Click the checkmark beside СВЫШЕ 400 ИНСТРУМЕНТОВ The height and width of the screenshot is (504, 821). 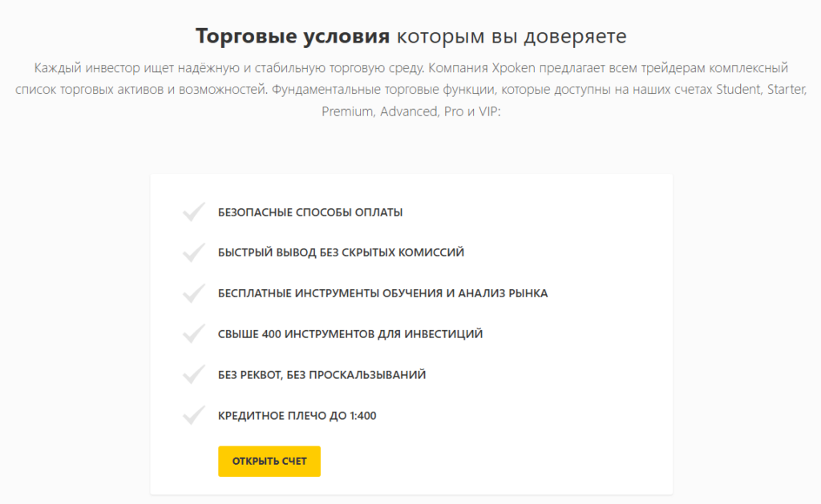192,333
